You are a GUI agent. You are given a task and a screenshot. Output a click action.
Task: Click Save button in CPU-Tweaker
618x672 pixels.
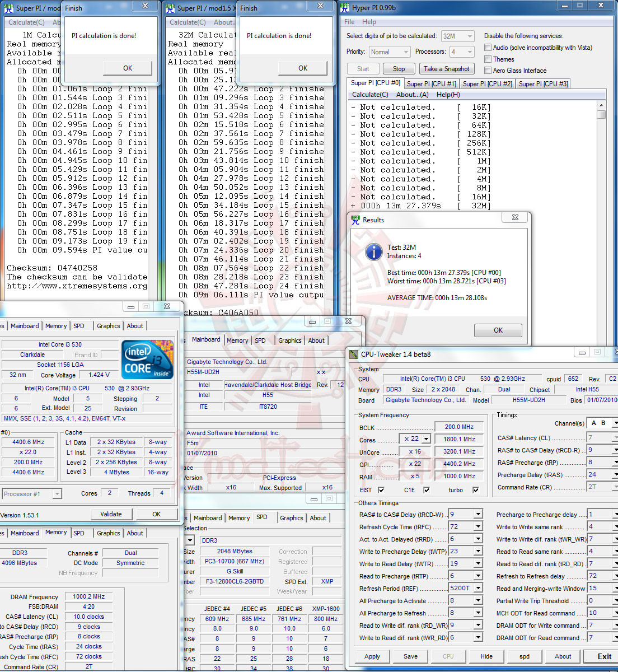tap(410, 656)
